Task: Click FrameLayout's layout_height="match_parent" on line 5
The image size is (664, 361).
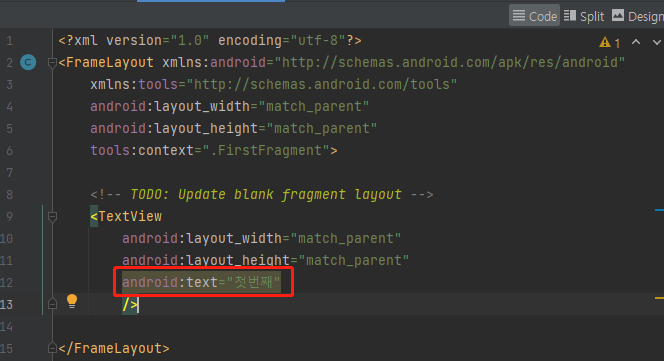Action: point(233,128)
